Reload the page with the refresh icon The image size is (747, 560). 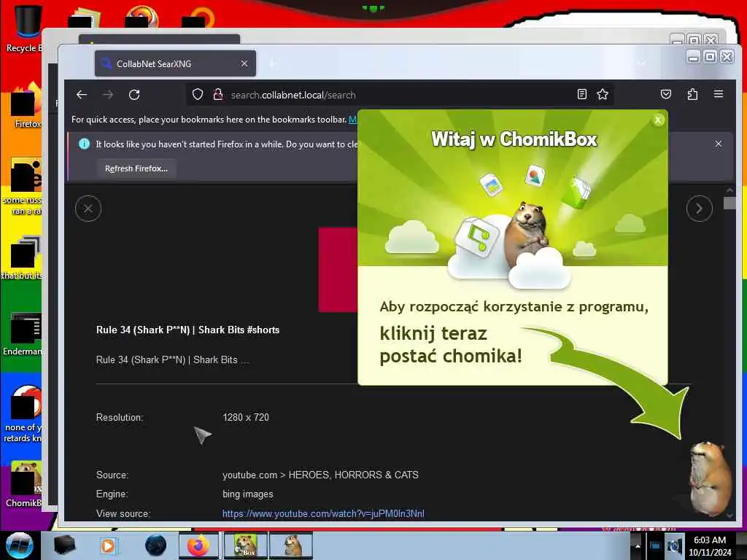point(134,95)
